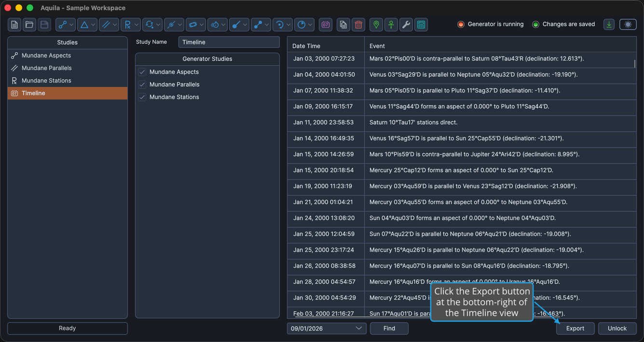This screenshot has width=644, height=342.
Task: Click the Sun aspect to Neptune 04°Aqu03'D event
Action: point(463,218)
